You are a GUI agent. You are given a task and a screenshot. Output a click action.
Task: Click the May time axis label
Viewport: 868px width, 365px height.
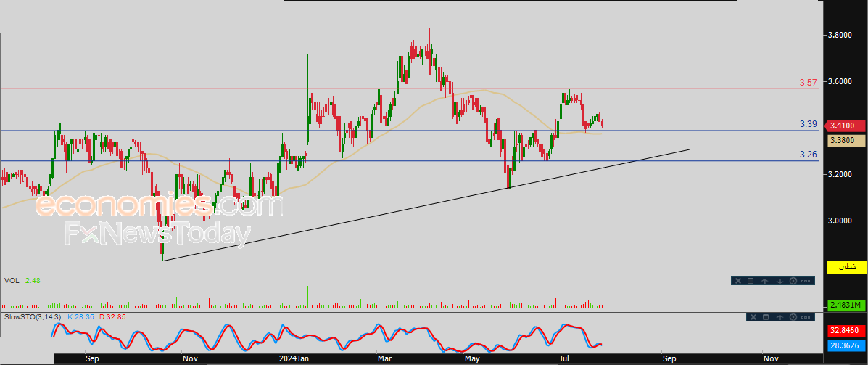click(x=473, y=358)
